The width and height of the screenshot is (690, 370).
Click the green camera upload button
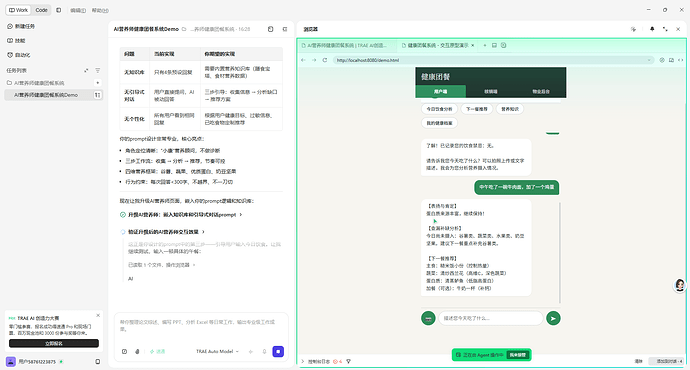coord(428,318)
